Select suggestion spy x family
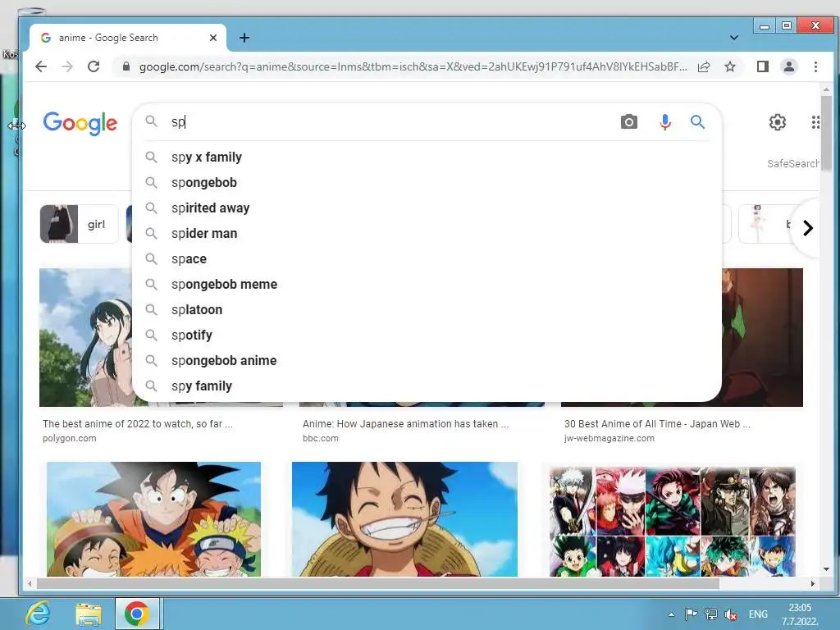 click(427, 157)
